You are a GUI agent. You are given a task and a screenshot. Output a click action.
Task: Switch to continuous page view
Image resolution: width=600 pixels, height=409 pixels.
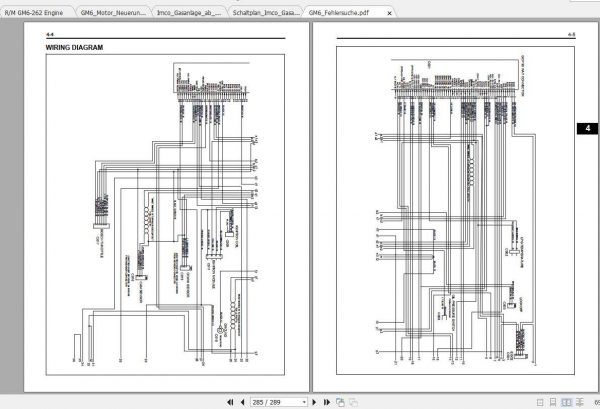coord(553,402)
